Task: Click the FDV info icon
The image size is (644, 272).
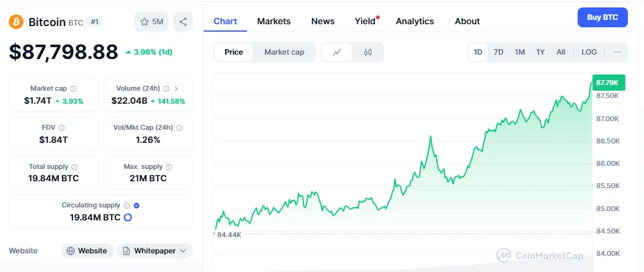Action: 61,128
